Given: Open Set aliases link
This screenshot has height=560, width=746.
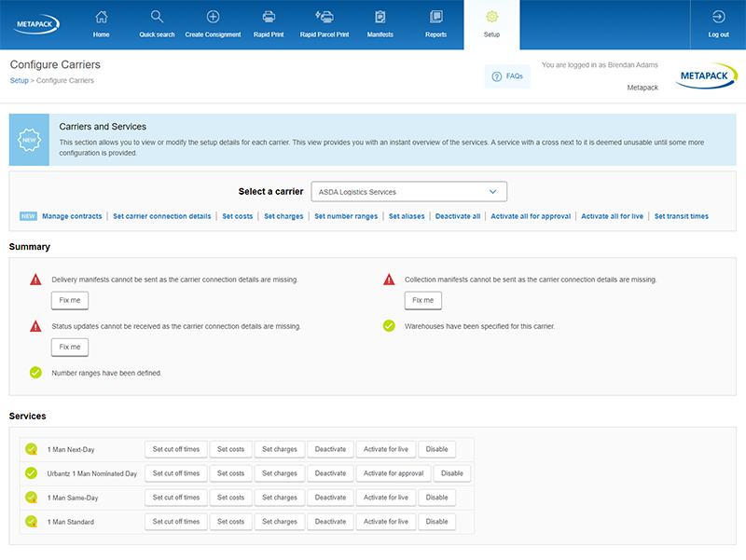Looking at the screenshot, I should tap(407, 216).
